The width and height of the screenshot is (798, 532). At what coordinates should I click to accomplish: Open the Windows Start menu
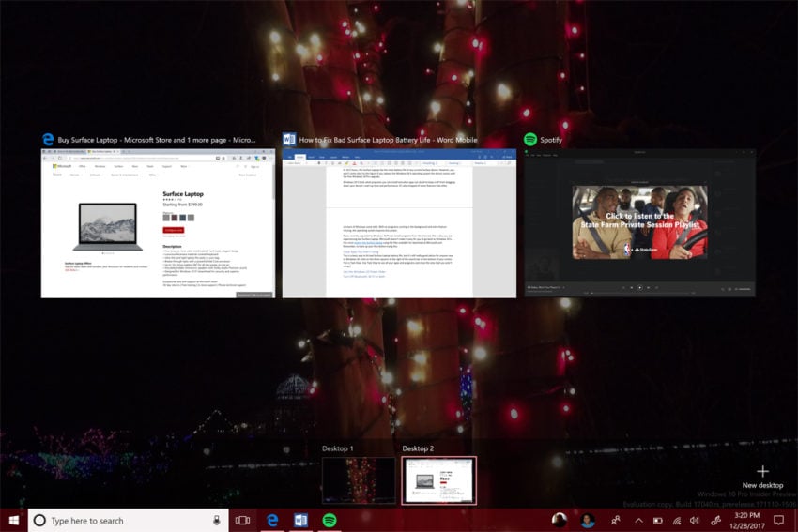tap(14, 521)
